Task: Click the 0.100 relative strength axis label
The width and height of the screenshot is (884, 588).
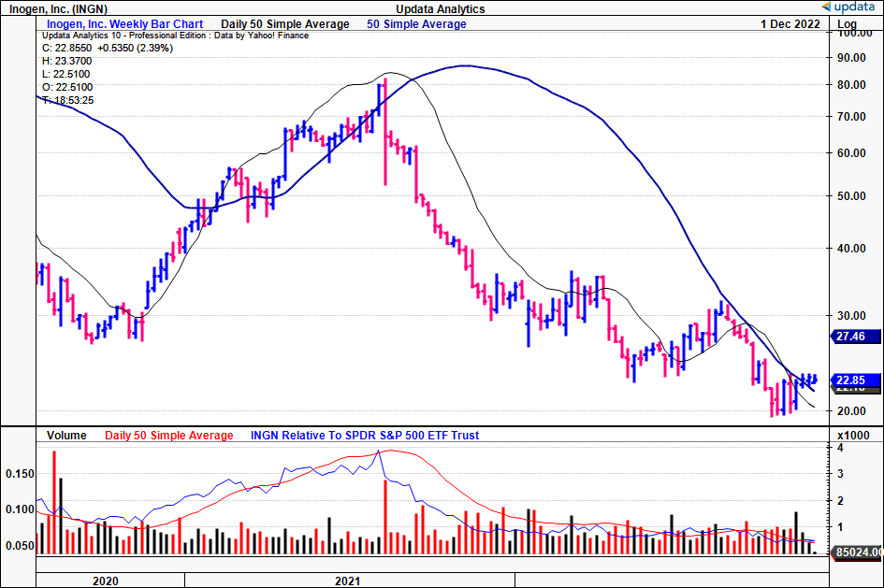Action: coord(21,509)
